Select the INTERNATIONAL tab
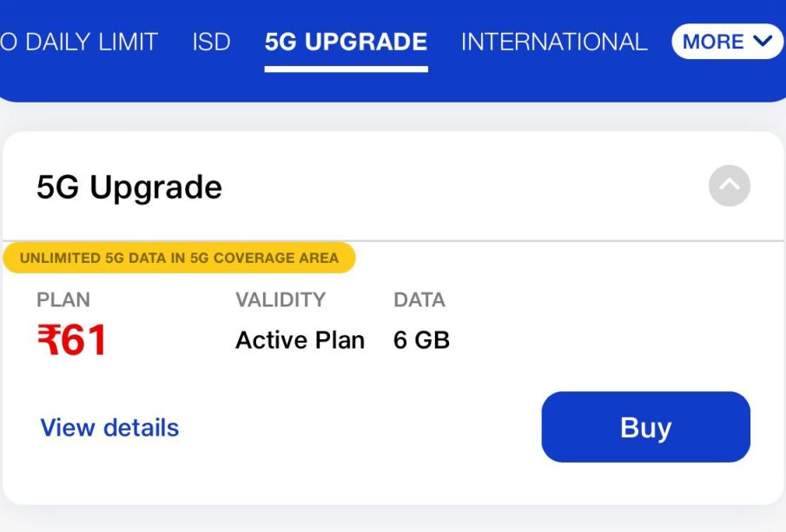 pyautogui.click(x=554, y=42)
